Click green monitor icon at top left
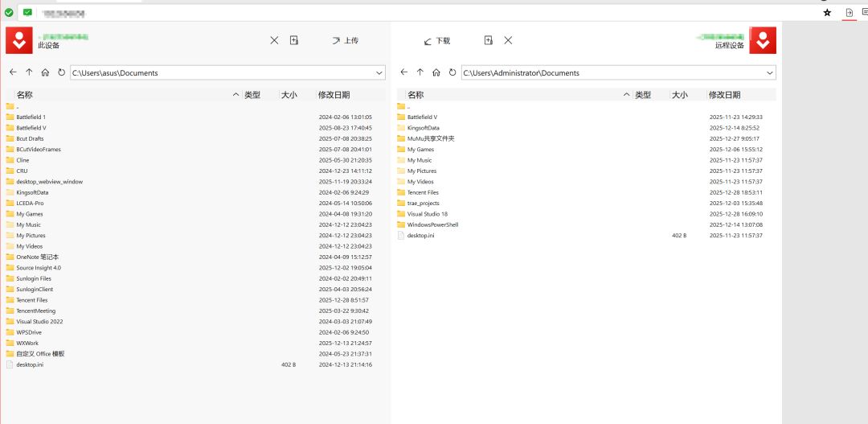Viewport: 868px width, 424px height. click(27, 12)
